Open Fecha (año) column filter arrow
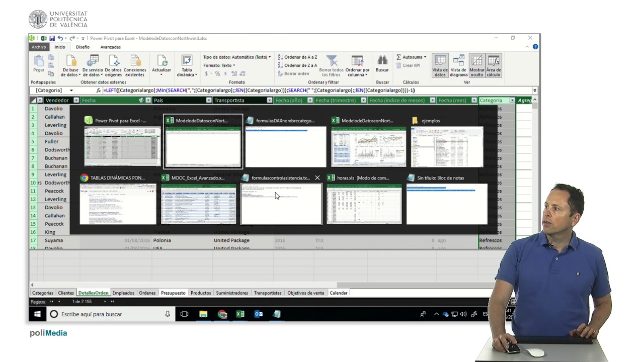Screen dimensions: 644x362 (309, 101)
